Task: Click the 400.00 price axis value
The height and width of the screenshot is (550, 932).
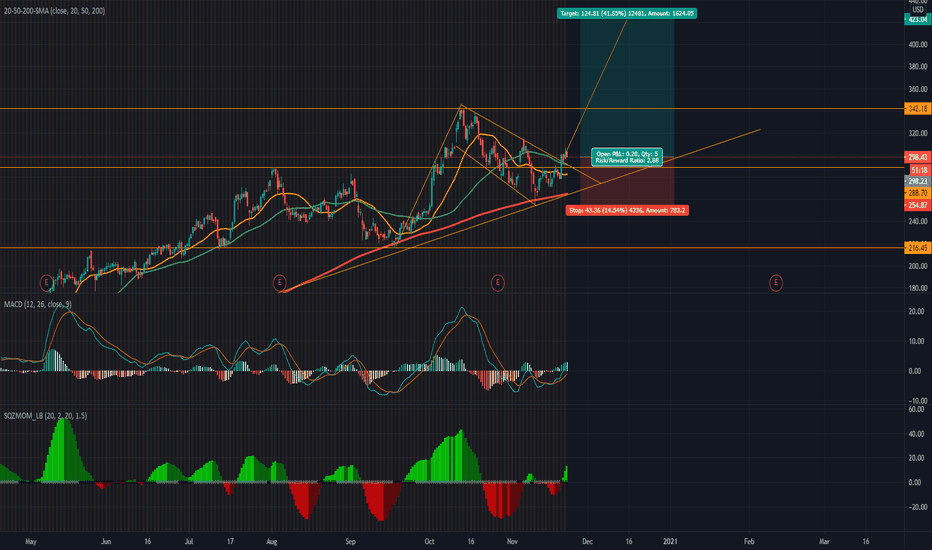Action: click(x=918, y=45)
